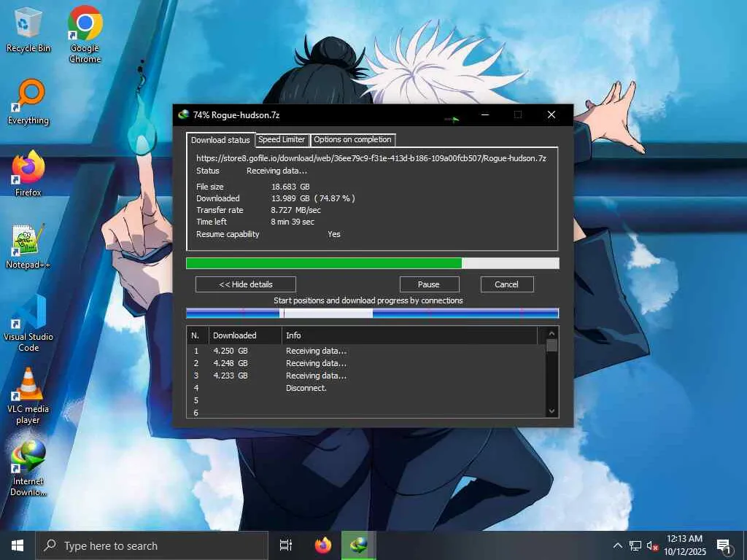The image size is (747, 560).
Task: Click the IDM icon in the dialog title bar
Action: coord(183,114)
